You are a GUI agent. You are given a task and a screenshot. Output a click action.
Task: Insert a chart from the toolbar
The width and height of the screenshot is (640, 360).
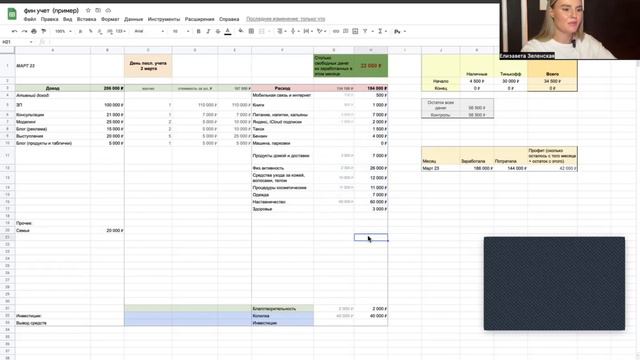pyautogui.click(x=356, y=31)
